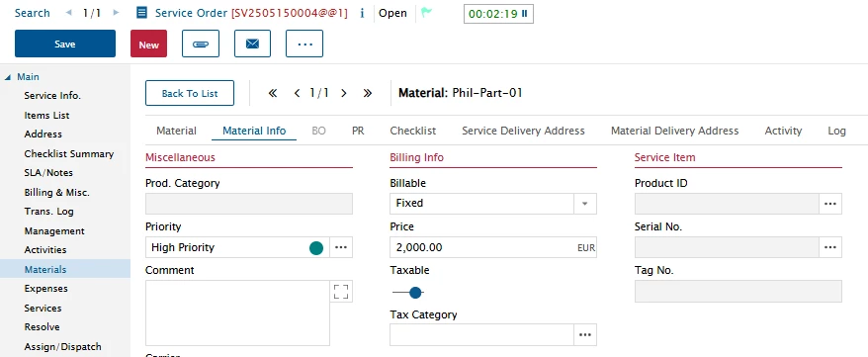
Task: Open Services in sidebar
Action: [x=43, y=308]
